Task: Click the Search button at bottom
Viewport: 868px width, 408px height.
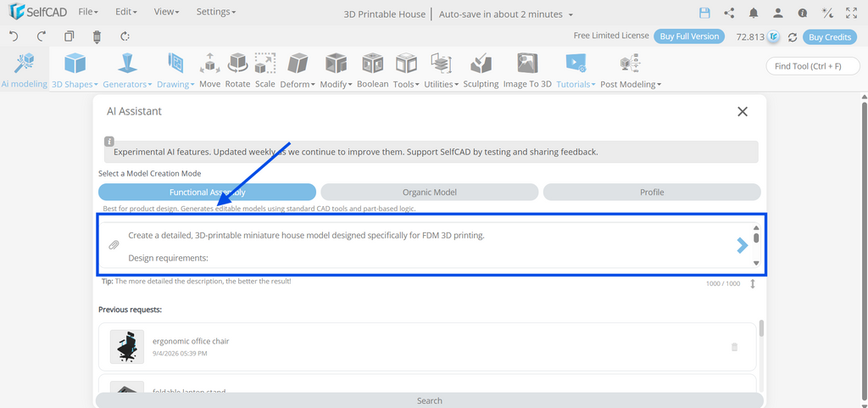Action: pyautogui.click(x=430, y=400)
